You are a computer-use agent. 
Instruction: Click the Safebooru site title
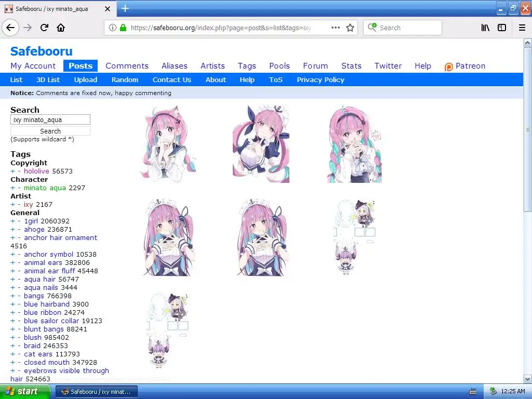[42, 51]
